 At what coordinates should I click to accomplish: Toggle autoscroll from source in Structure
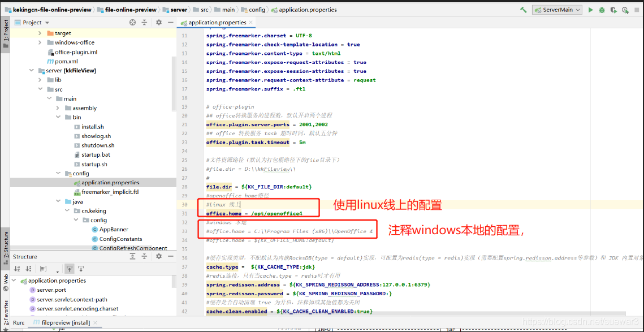[x=81, y=269]
